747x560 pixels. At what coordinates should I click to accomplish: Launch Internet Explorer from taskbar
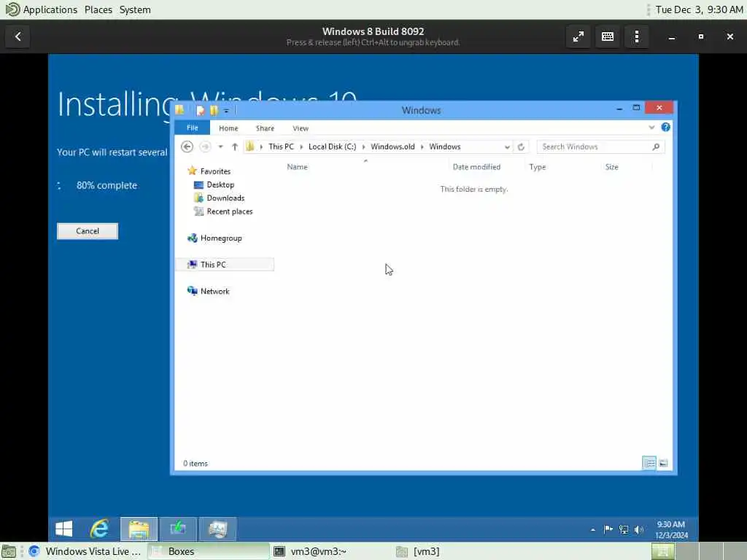(x=99, y=529)
